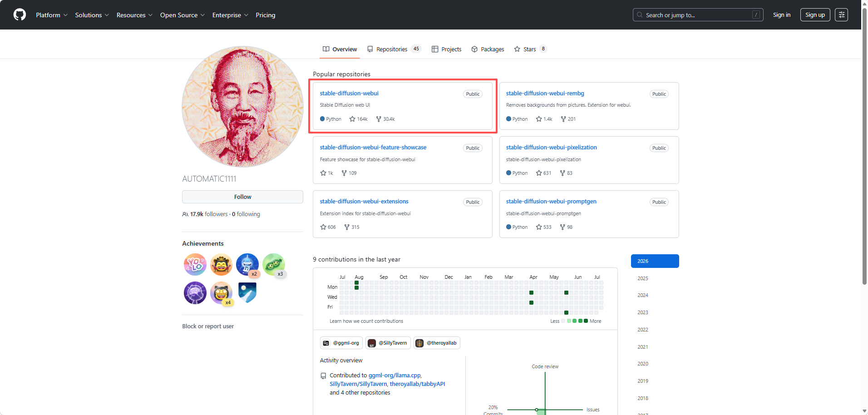Click fork icon of stable-diffusion-webui repository
The image size is (868, 415).
pyautogui.click(x=379, y=119)
